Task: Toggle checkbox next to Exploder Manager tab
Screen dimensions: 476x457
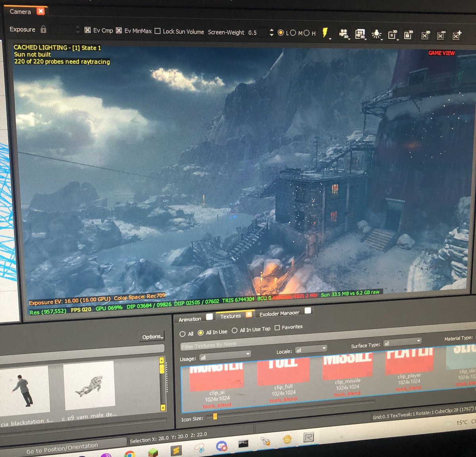Action: 308,311
